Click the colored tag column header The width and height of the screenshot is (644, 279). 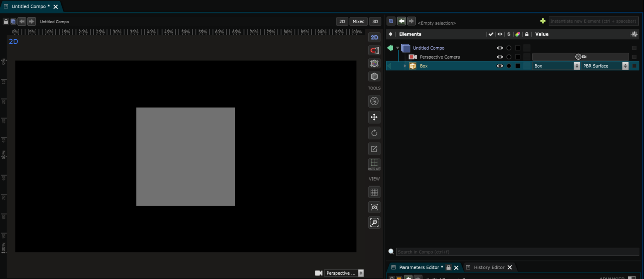coord(517,34)
